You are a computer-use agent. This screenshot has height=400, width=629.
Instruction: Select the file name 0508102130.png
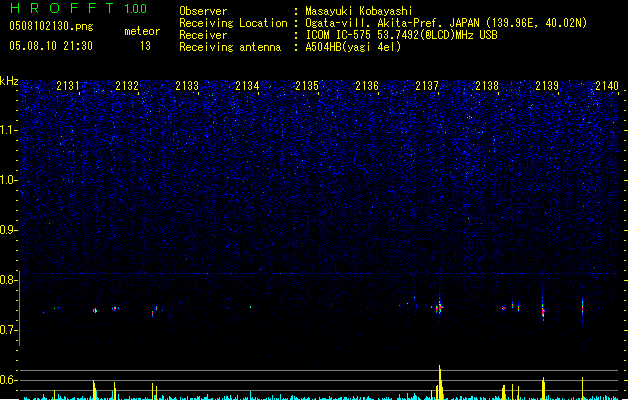point(51,26)
